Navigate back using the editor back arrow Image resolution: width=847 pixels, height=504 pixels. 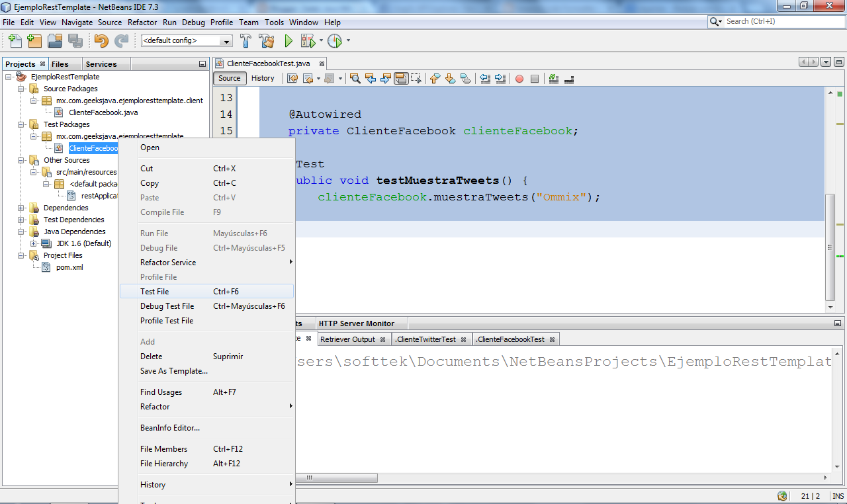click(308, 79)
